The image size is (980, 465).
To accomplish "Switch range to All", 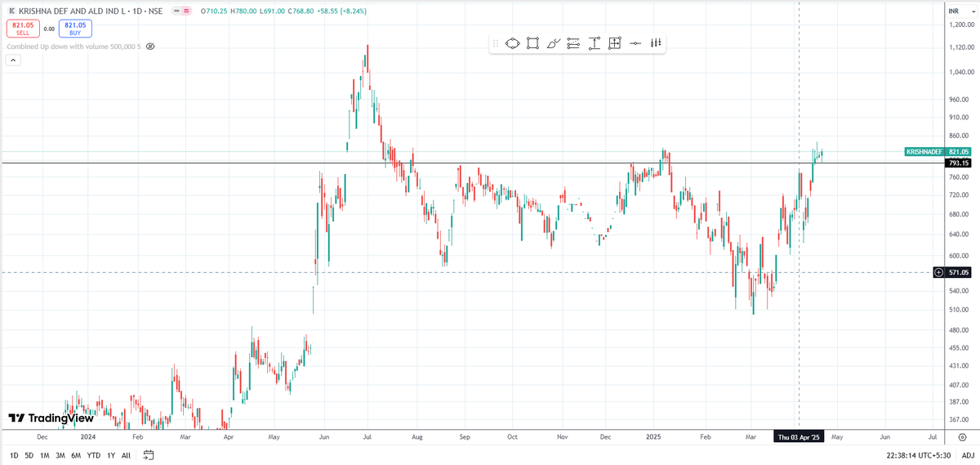I will (x=126, y=455).
